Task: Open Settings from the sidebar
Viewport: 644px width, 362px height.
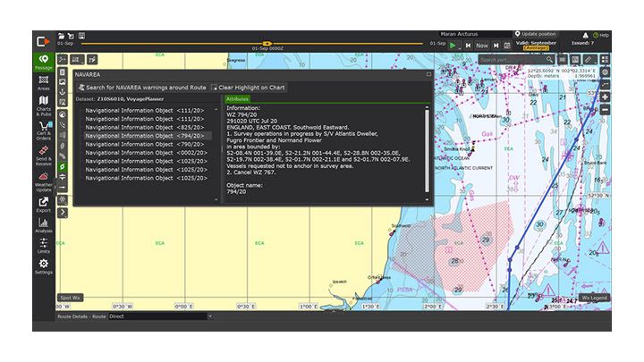Action: (43, 266)
